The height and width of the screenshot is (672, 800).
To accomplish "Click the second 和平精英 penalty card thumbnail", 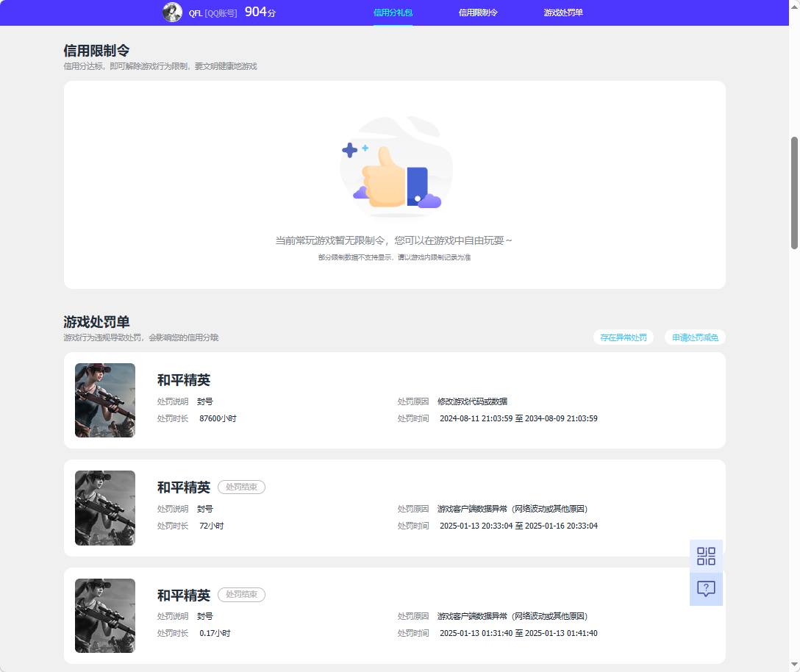I will (x=105, y=508).
